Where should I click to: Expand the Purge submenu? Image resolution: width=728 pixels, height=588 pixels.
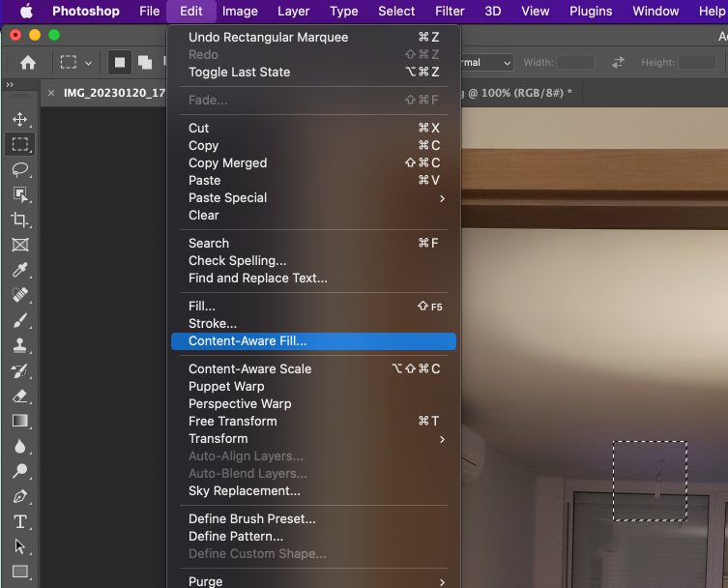pyautogui.click(x=313, y=581)
